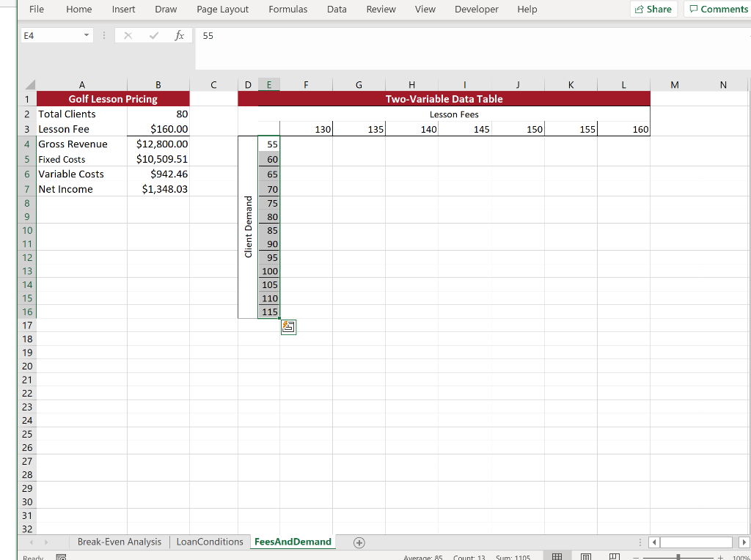Screen dimensions: 751x560
Task: Switch to the Break-Even Analysis sheet tab
Action: (119, 542)
